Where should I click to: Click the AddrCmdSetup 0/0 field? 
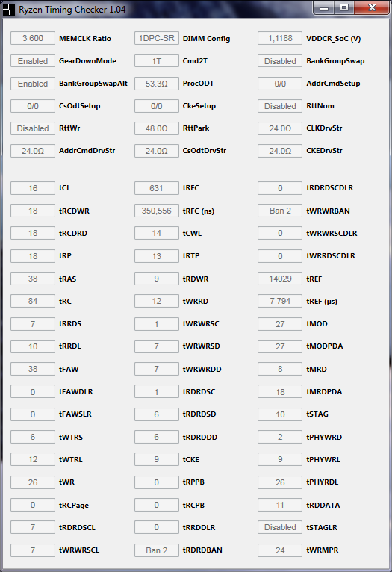[280, 84]
